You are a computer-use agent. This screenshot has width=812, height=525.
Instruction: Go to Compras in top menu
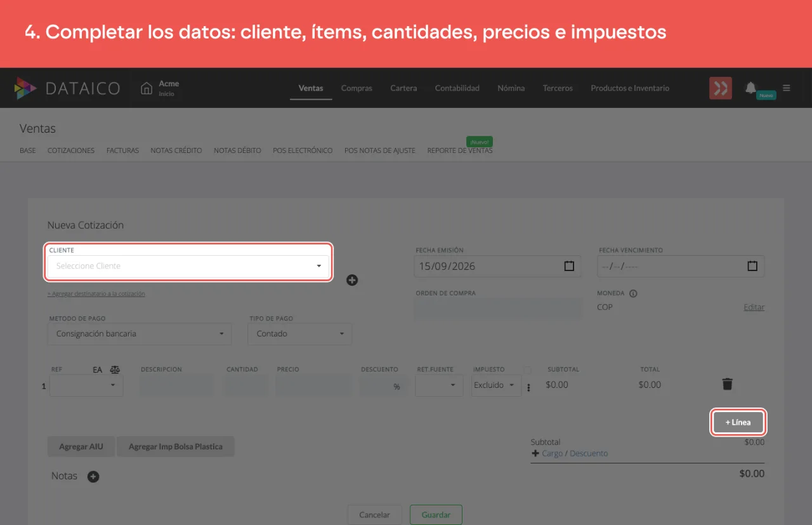point(357,88)
